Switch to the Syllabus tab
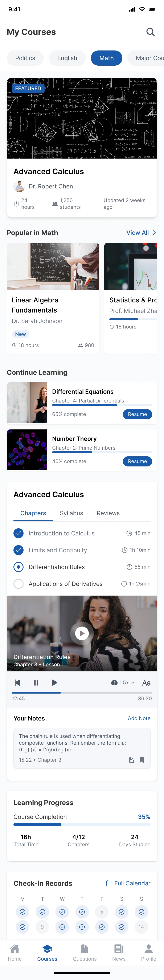This screenshot has width=164, height=980. [71, 513]
